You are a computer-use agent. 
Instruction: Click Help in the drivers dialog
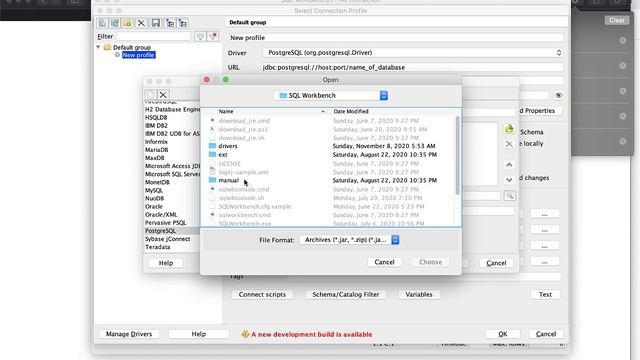pyautogui.click(x=166, y=263)
